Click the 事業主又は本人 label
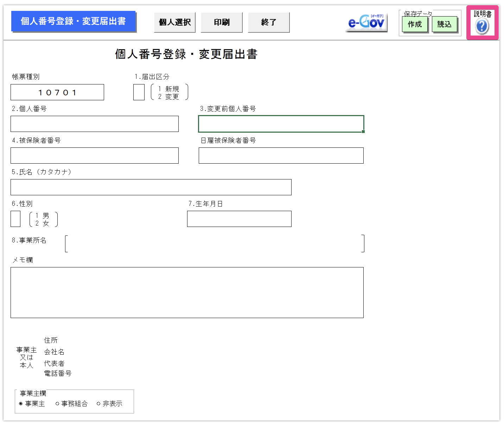Image resolution: width=504 pixels, height=424 pixels. [26, 357]
